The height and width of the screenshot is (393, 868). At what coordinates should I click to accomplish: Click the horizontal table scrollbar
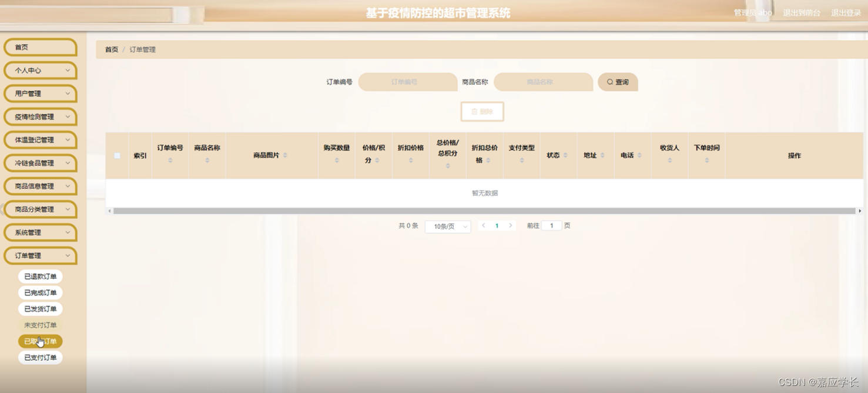[x=484, y=211]
